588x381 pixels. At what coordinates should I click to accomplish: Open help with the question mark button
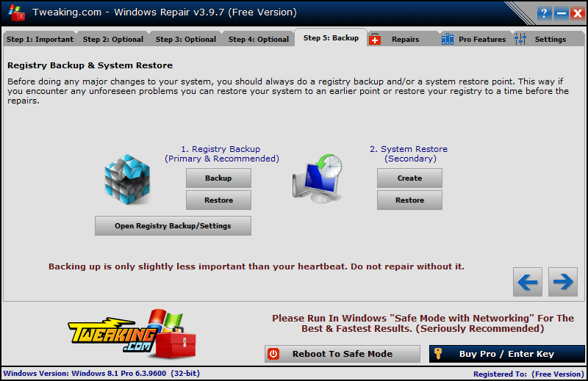point(544,13)
